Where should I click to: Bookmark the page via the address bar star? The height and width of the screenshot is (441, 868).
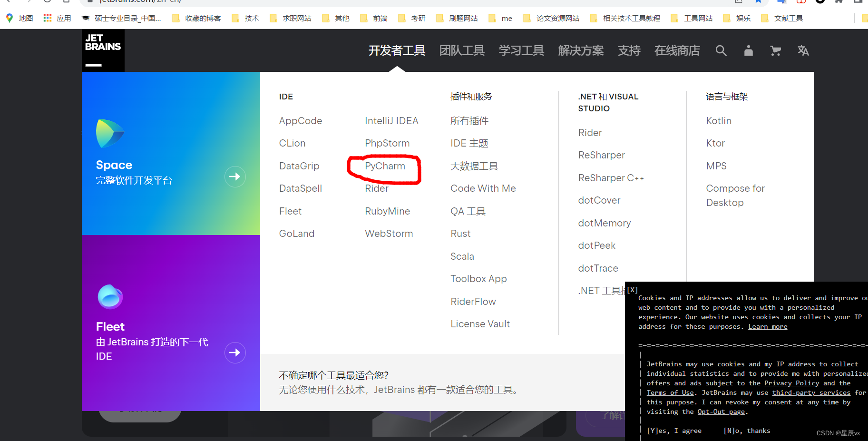[x=757, y=2]
